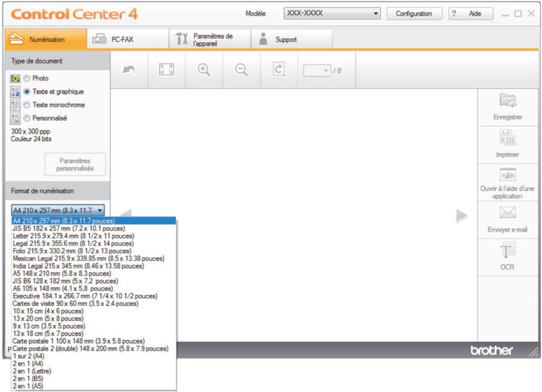Select 9 x 13 cm size
This screenshot has width=542, height=392.
[x=93, y=326]
